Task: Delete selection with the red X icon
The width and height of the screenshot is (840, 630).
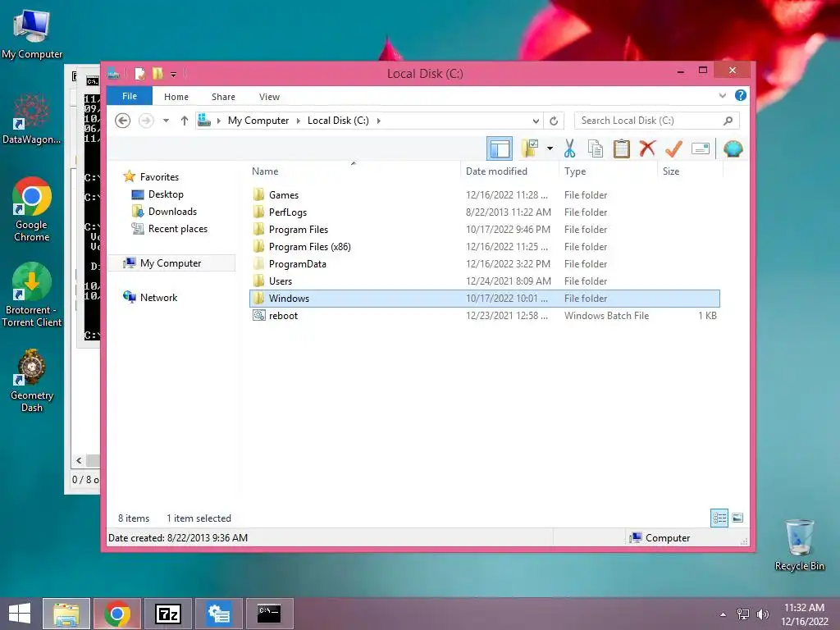Action: coord(647,148)
